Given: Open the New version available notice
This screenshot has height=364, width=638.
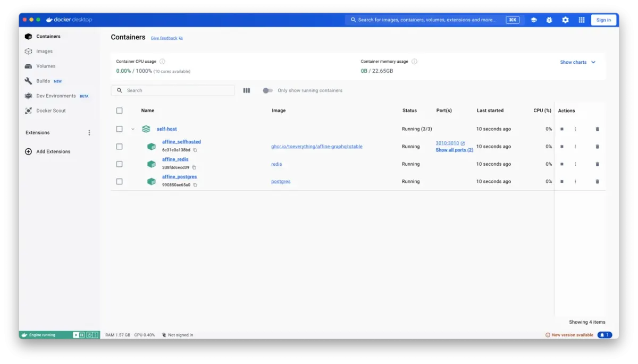Looking at the screenshot, I should 569,335.
